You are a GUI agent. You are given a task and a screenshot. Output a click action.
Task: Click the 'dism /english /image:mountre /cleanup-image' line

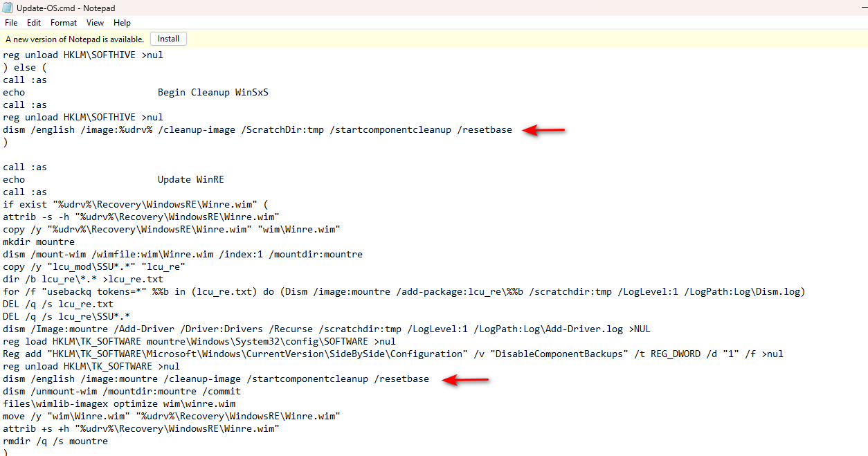(x=216, y=379)
